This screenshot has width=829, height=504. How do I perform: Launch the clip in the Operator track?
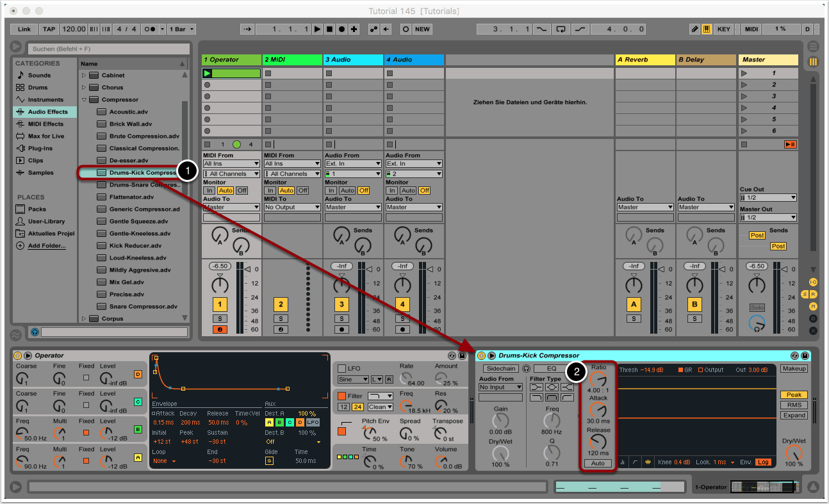coord(207,74)
